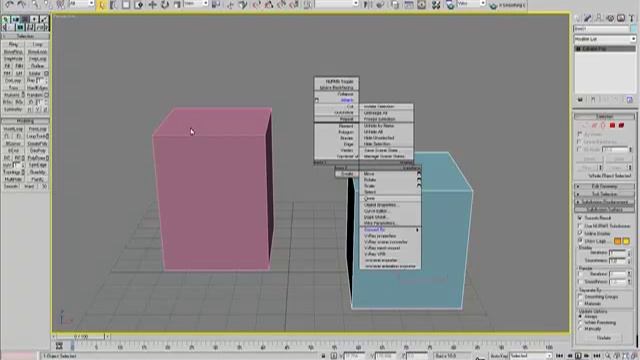Image resolution: width=640 pixels, height=360 pixels.
Task: Click the object name input field
Action: coord(602,29)
